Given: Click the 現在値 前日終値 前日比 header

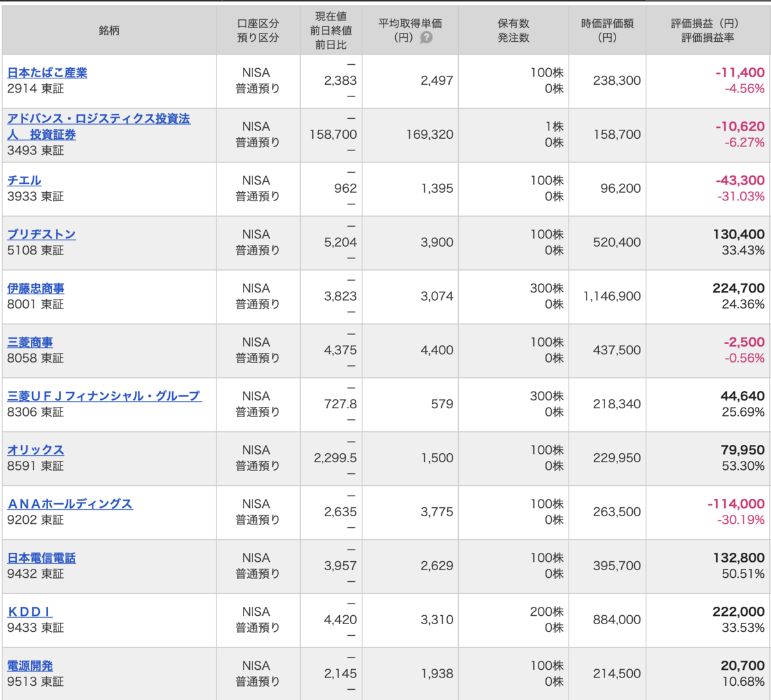Looking at the screenshot, I should coord(331,30).
